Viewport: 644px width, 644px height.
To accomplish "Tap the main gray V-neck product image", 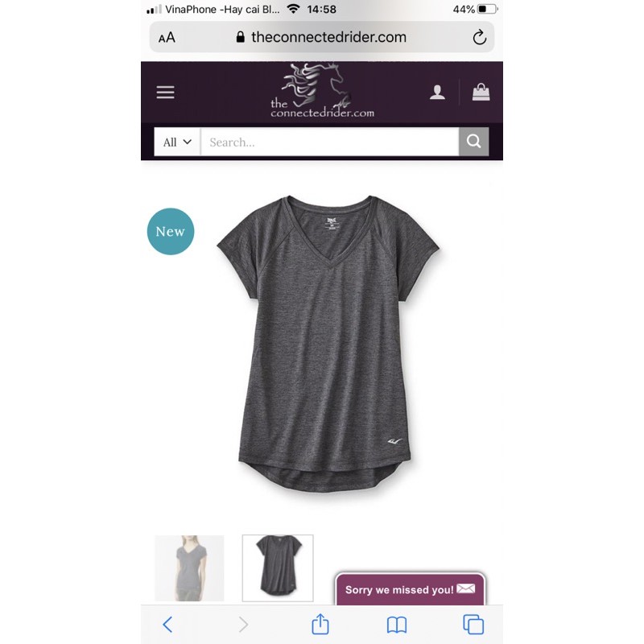I will (328, 345).
